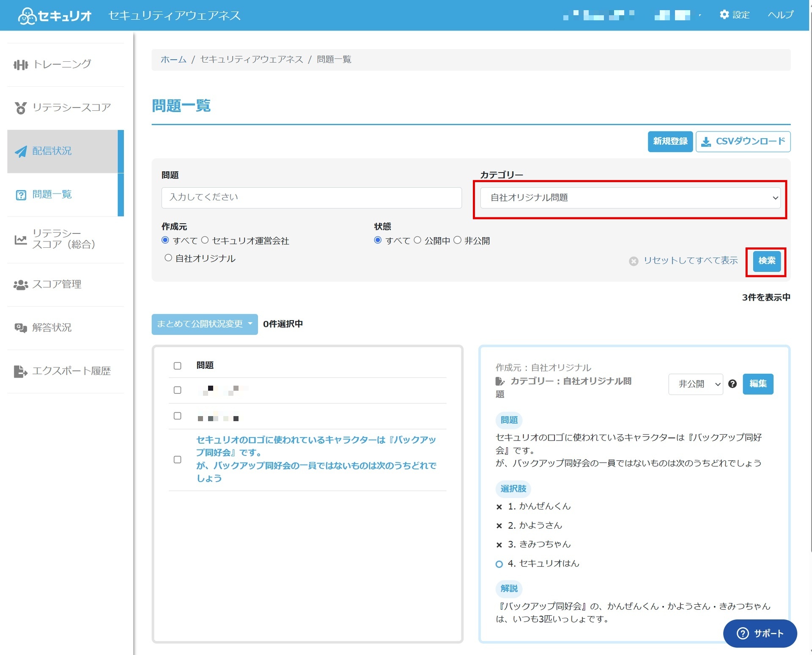Image resolution: width=812 pixels, height=655 pixels.
Task: Select 状態 すべて radio button
Action: [x=378, y=240]
